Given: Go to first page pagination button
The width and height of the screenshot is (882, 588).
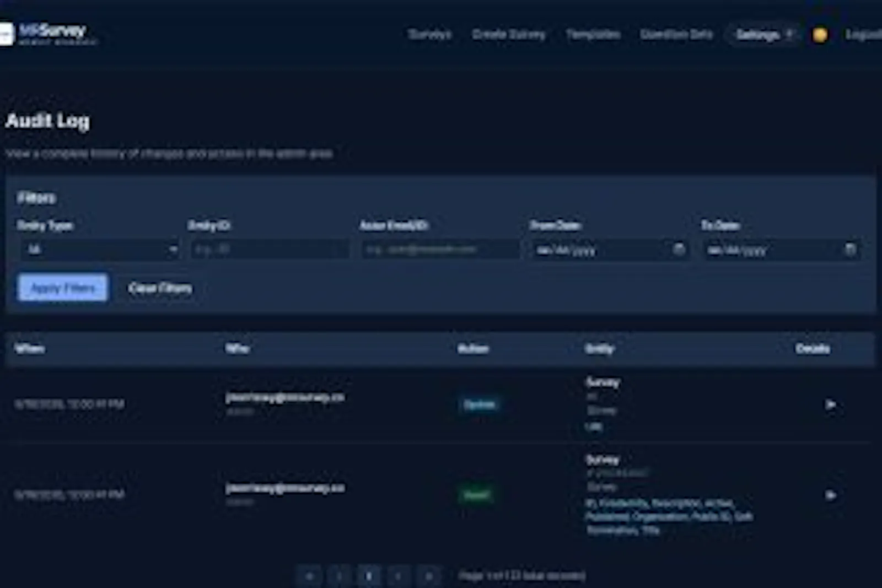Looking at the screenshot, I should tap(310, 576).
